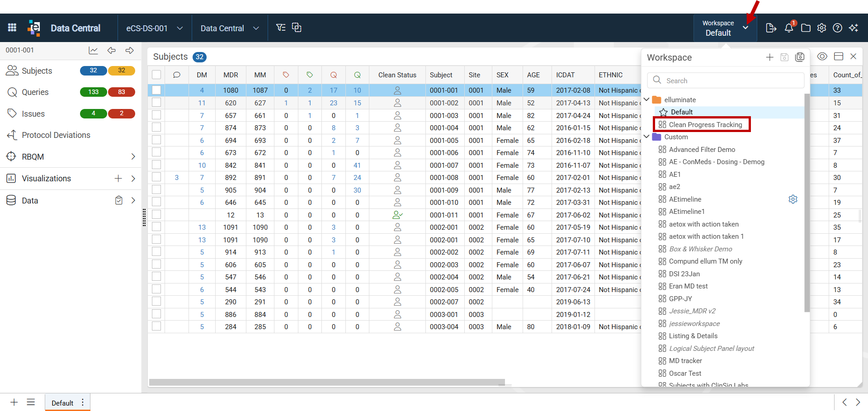Click the save workspace icon
Screen dimensions: 868x411
[784, 57]
